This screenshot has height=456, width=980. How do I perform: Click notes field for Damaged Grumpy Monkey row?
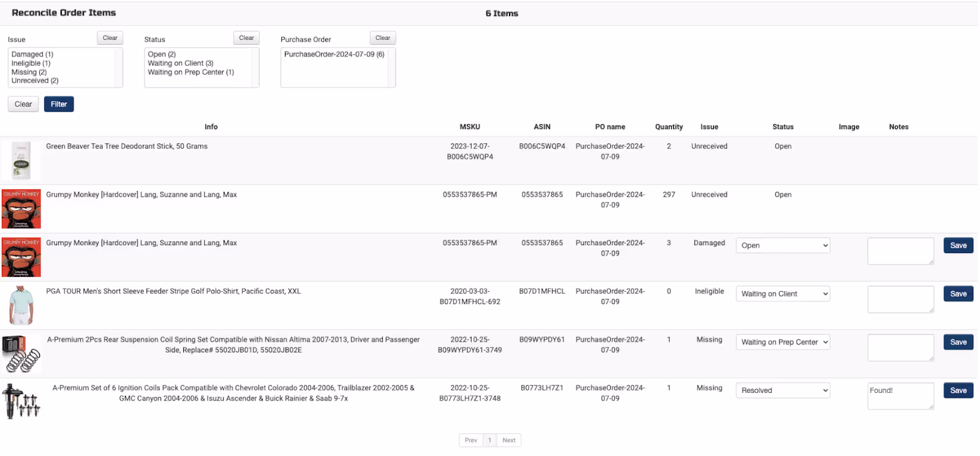[900, 251]
